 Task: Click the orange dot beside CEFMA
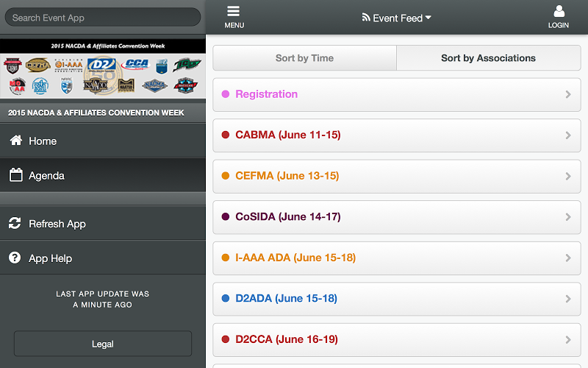pyautogui.click(x=226, y=176)
